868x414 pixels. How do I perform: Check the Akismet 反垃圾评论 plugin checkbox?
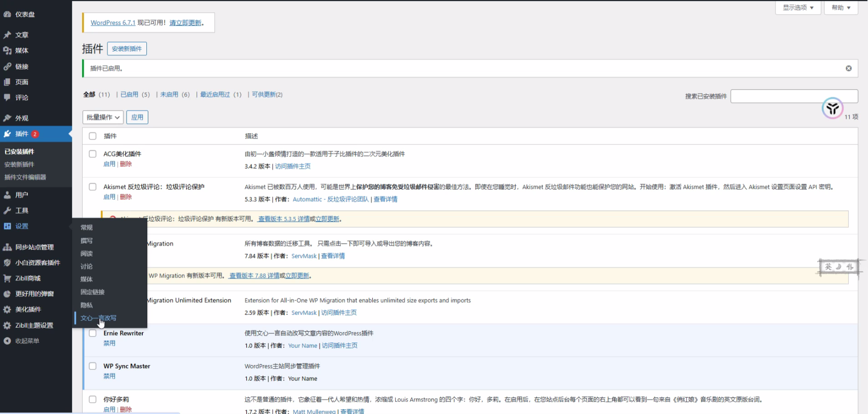click(x=93, y=187)
